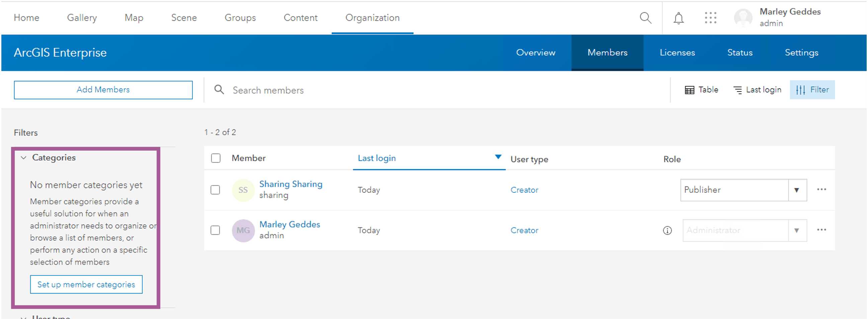Screen dimensions: 868x319
Task: Click info icon beside Administrator role
Action: pos(667,230)
